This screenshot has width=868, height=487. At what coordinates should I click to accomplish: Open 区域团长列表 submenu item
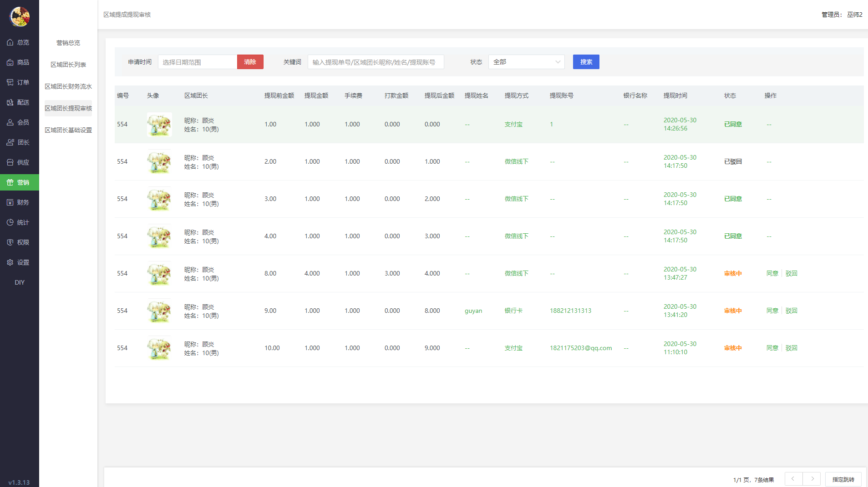(x=68, y=65)
